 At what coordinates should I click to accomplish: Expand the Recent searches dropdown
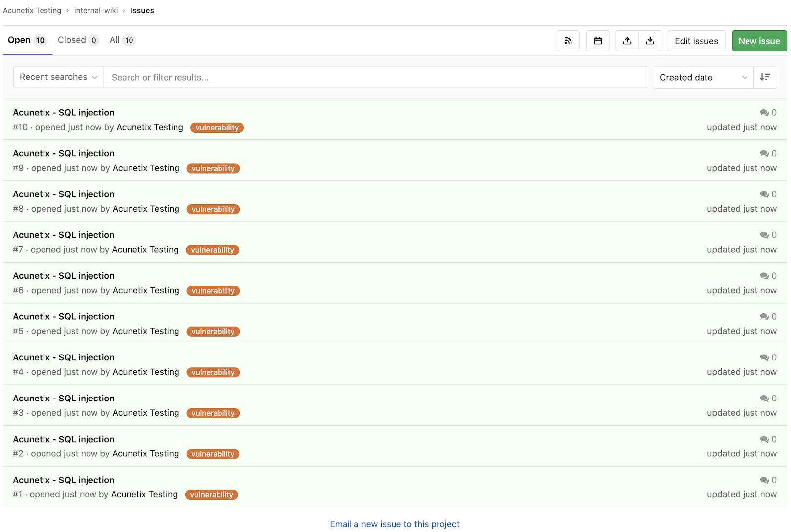[x=58, y=77]
